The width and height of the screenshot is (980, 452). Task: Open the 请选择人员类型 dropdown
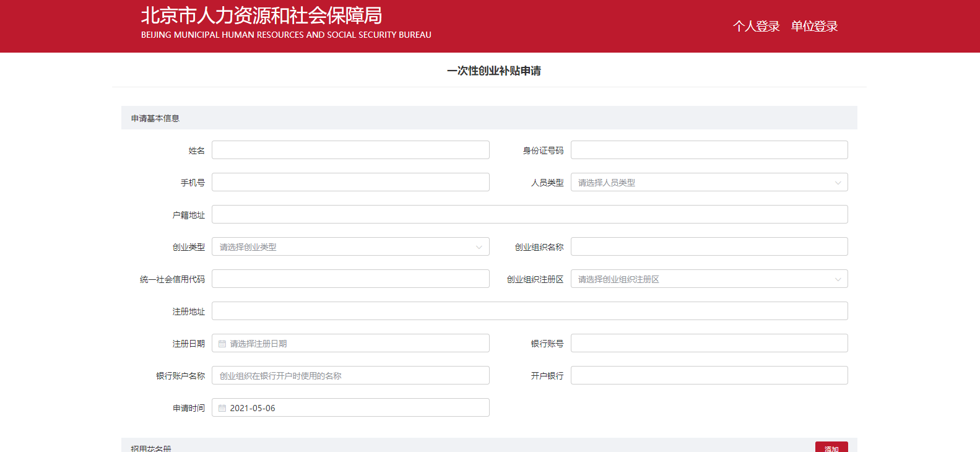(709, 182)
